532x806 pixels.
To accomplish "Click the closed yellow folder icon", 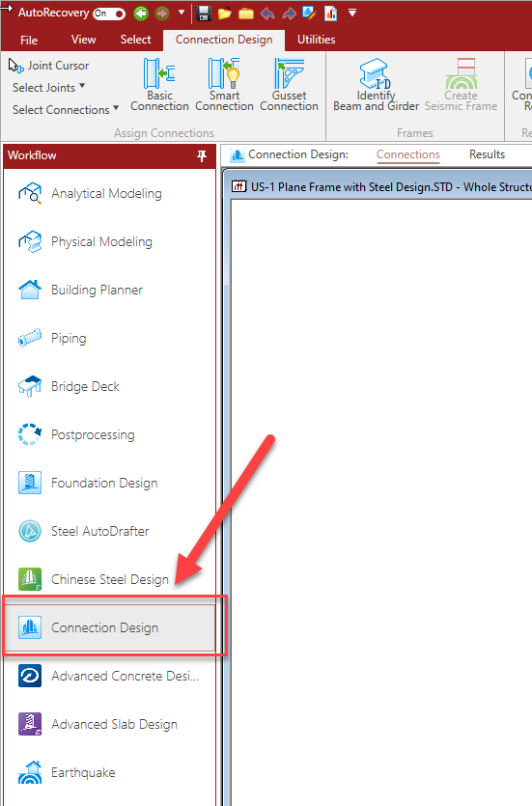I will [x=246, y=14].
